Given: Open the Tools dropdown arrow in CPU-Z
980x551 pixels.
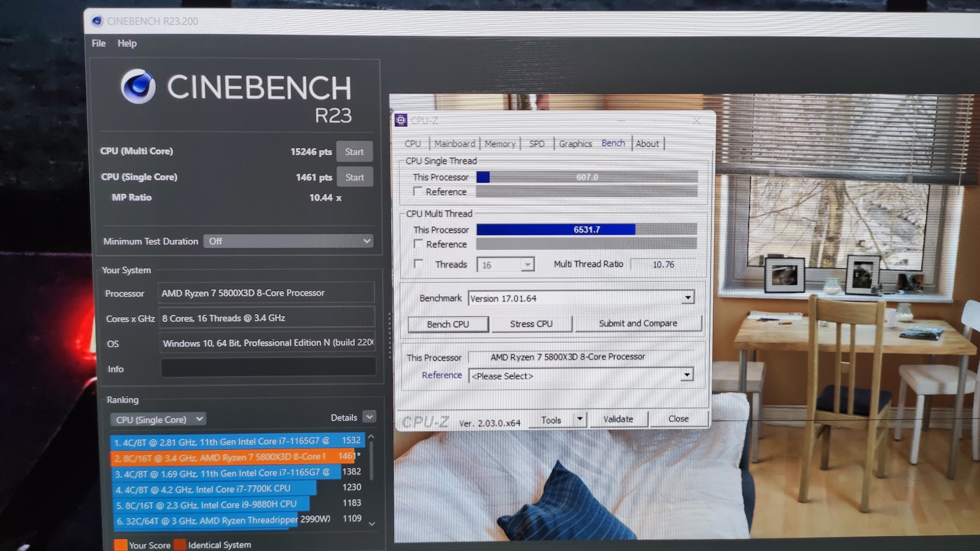Looking at the screenshot, I should [579, 419].
